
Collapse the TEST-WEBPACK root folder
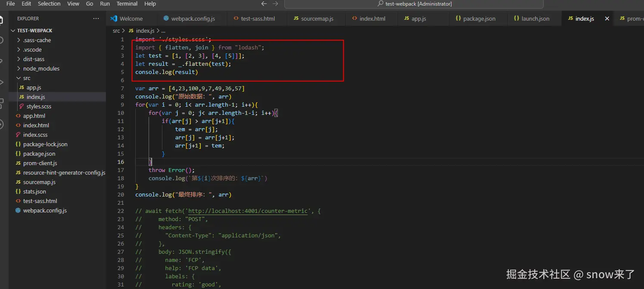click(x=57, y=31)
